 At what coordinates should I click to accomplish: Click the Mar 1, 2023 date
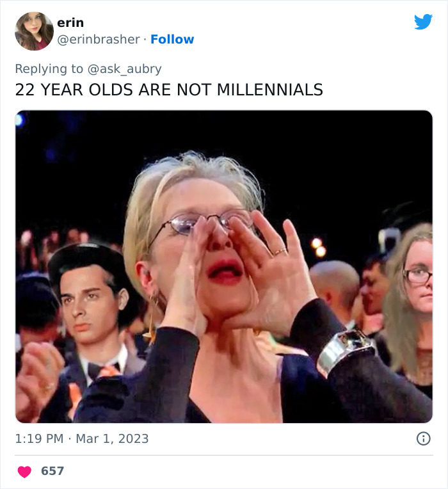(x=113, y=438)
